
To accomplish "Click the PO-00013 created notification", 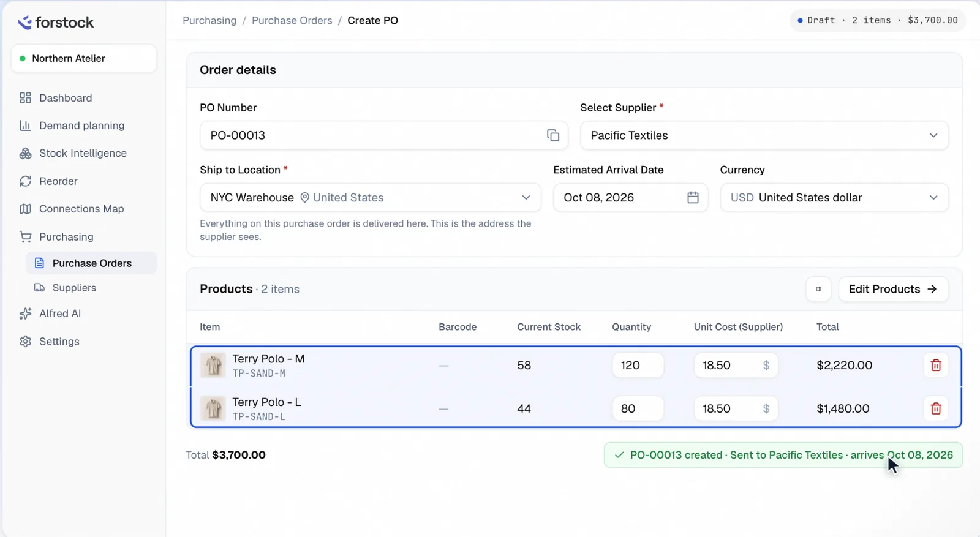I will pyautogui.click(x=783, y=455).
